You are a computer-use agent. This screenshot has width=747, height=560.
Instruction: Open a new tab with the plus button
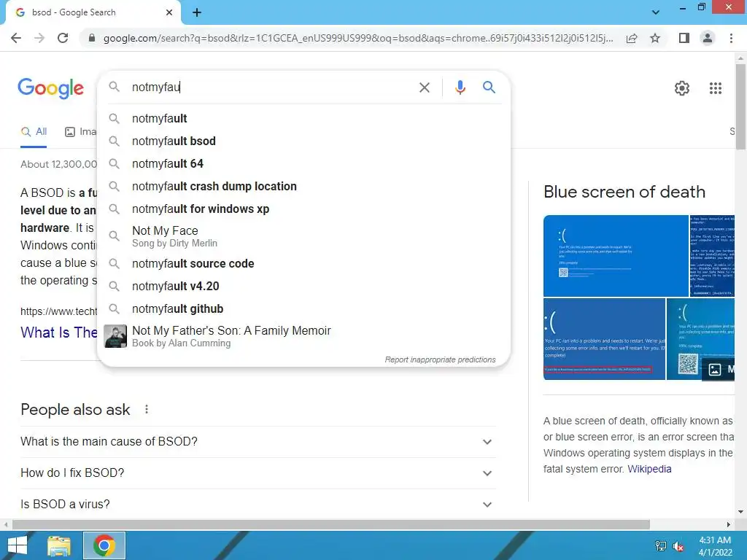(197, 12)
